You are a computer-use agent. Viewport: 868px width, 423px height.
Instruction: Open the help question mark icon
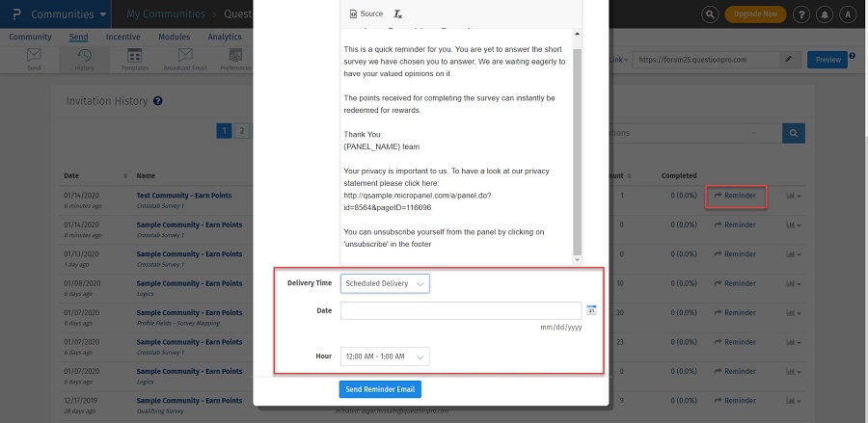click(801, 14)
